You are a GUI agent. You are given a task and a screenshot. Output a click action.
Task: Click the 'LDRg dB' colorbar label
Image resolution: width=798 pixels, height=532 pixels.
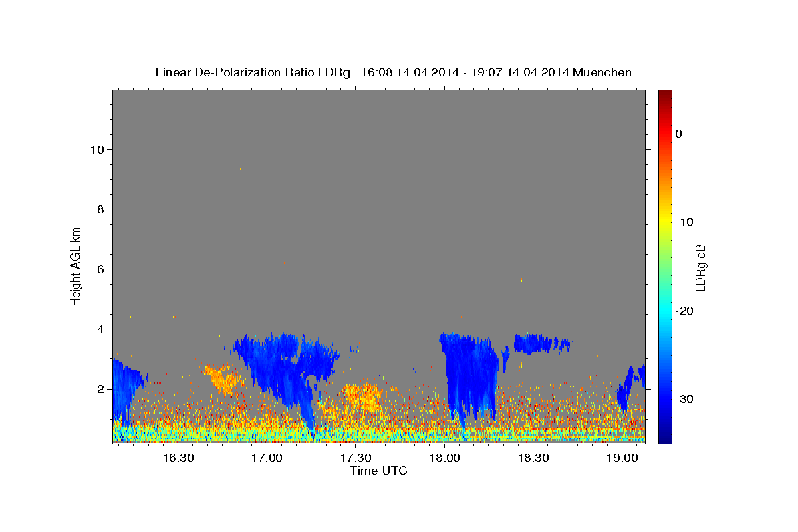(x=700, y=267)
